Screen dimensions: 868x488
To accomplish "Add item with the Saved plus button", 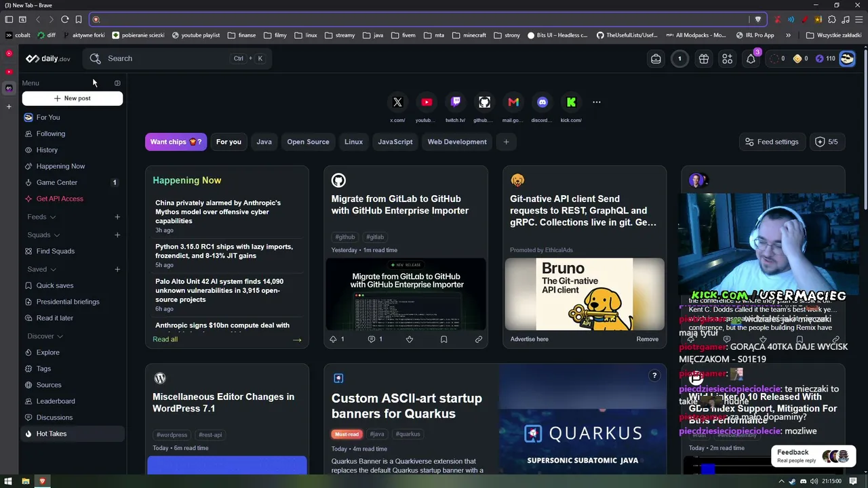I will [117, 270].
